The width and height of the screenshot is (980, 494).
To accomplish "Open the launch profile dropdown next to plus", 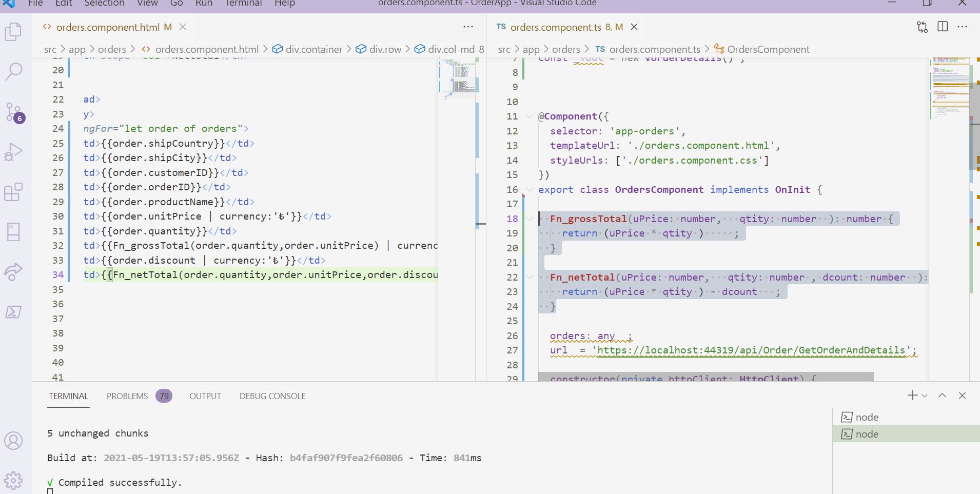I will tap(925, 396).
